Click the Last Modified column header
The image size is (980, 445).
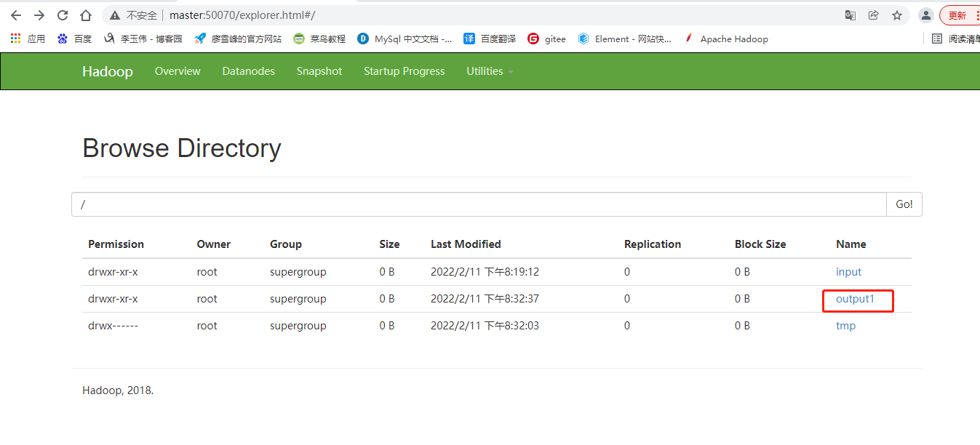(x=466, y=244)
